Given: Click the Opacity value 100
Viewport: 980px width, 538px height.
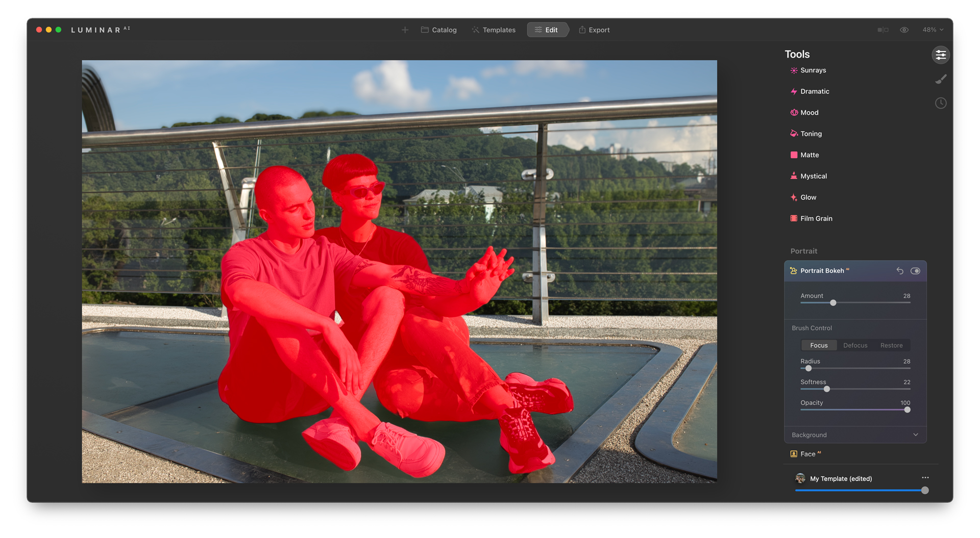Looking at the screenshot, I should [x=905, y=403].
